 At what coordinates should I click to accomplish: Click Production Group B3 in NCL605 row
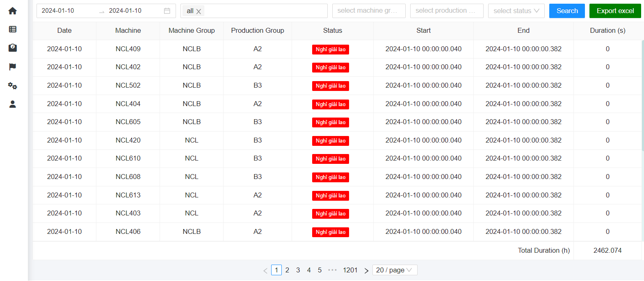pyautogui.click(x=258, y=122)
